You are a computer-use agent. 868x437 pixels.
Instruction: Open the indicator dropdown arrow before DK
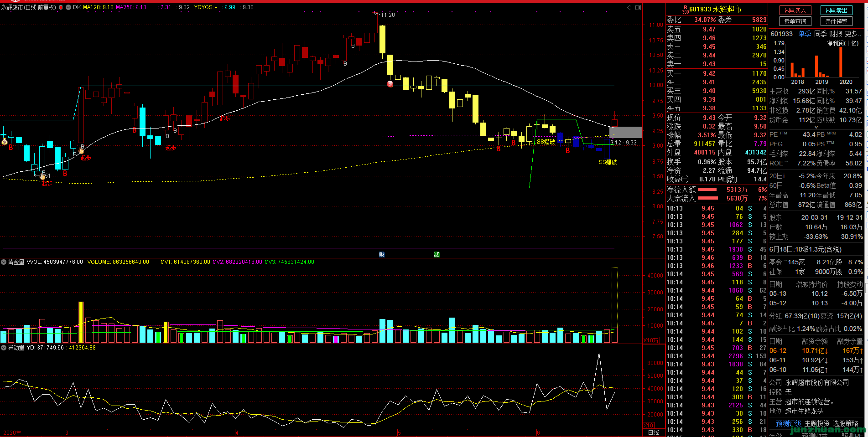tap(68, 7)
